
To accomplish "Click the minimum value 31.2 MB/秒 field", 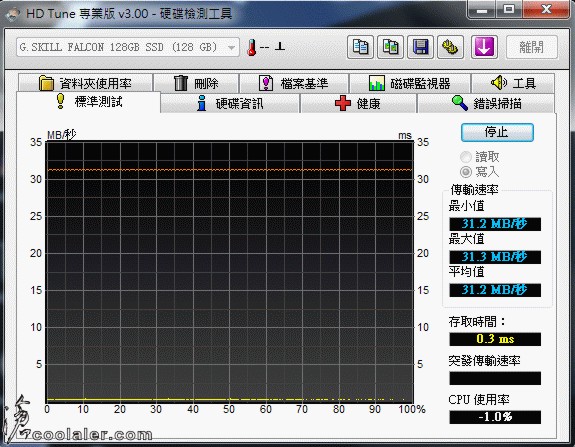I will click(495, 224).
